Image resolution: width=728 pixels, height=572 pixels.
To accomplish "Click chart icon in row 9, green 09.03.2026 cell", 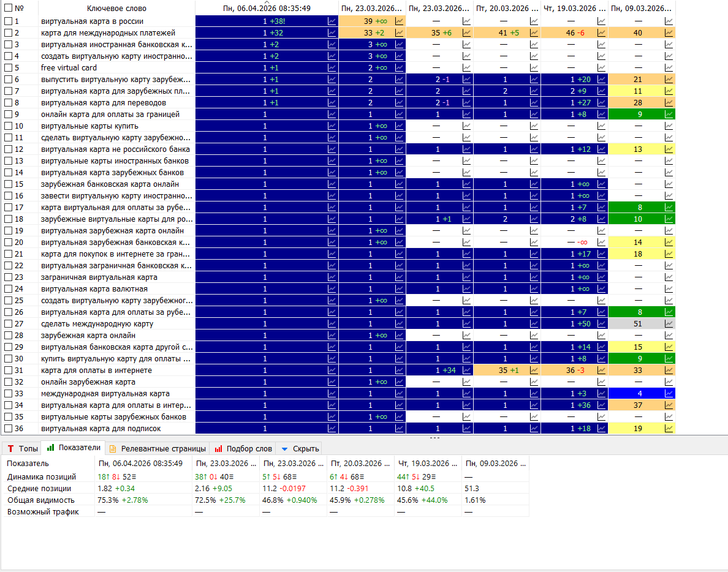I will pyautogui.click(x=669, y=115).
